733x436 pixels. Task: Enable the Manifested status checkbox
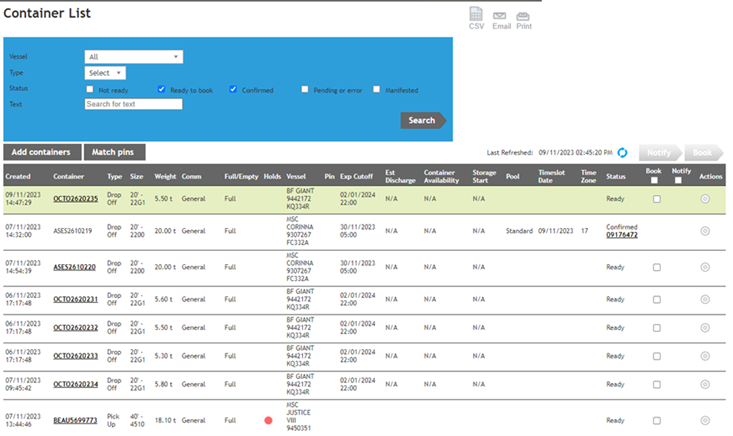point(376,89)
